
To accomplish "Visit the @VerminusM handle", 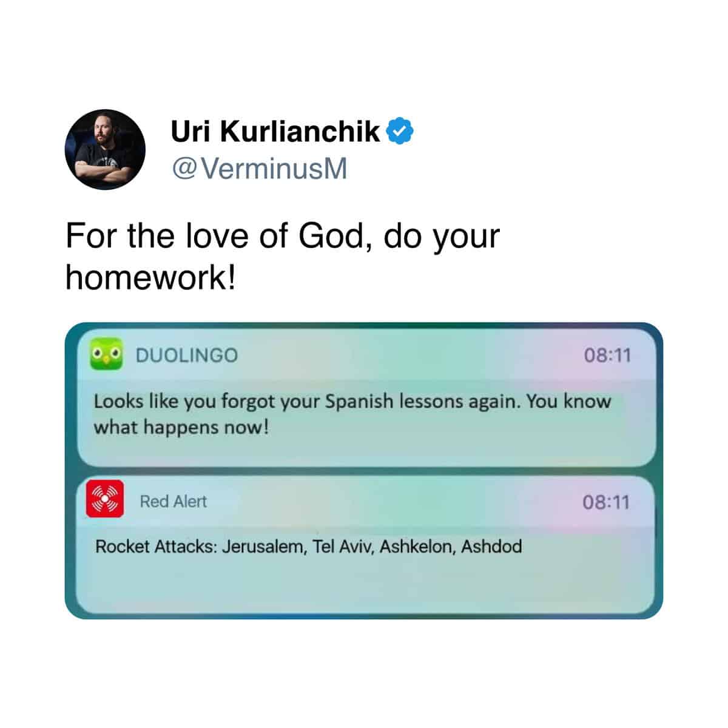I will pos(260,169).
